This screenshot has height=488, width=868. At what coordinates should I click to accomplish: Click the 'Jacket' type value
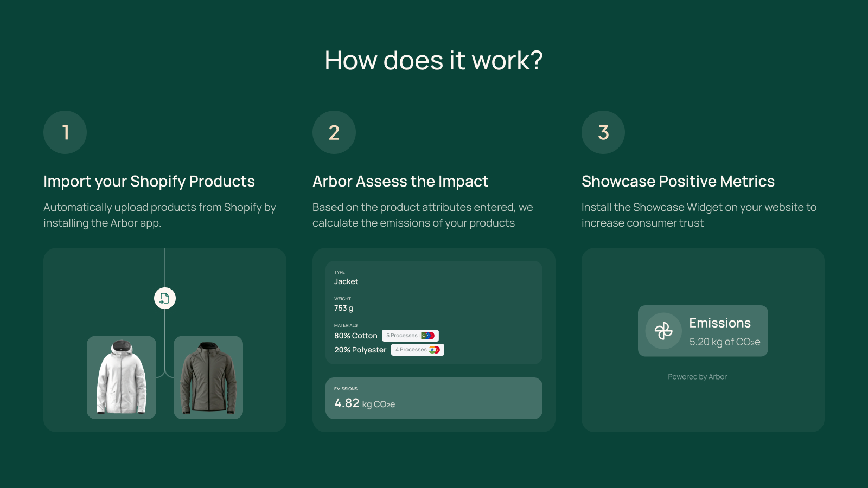[x=346, y=281]
